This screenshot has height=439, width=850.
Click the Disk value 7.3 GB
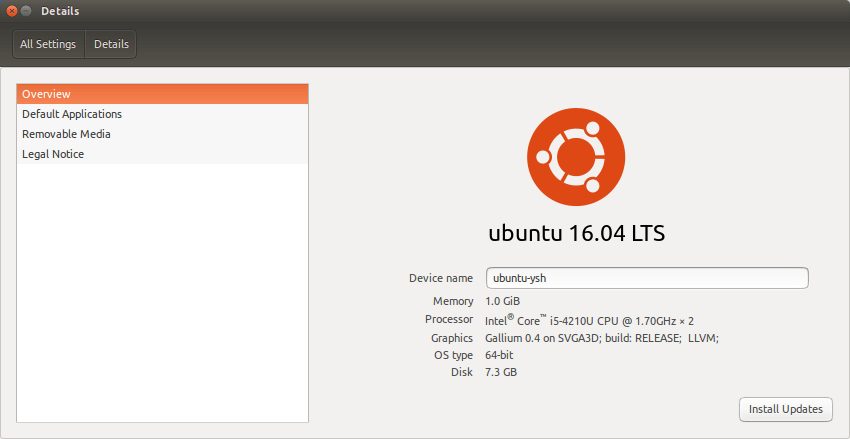[501, 372]
